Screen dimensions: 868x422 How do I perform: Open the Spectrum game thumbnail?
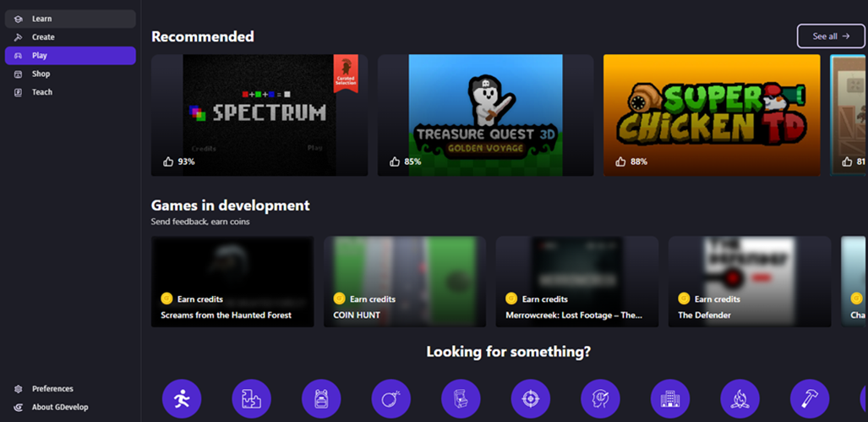click(x=259, y=115)
